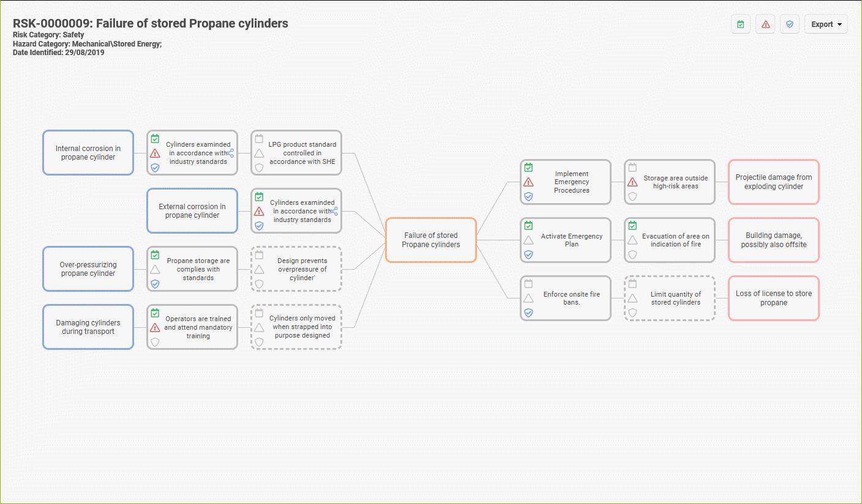The image size is (862, 504).
Task: Toggle the red warning triangle filter in the header
Action: 765,24
